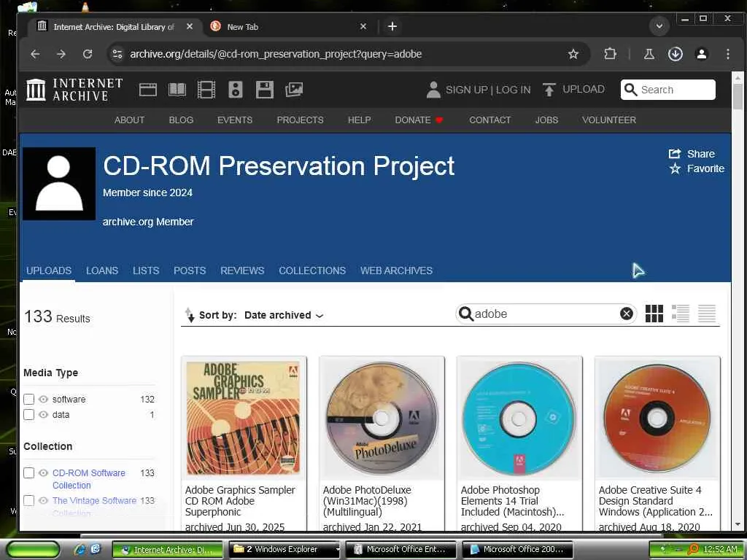The width and height of the screenshot is (747, 560).
Task: Open a new browser tab
Action: (392, 27)
